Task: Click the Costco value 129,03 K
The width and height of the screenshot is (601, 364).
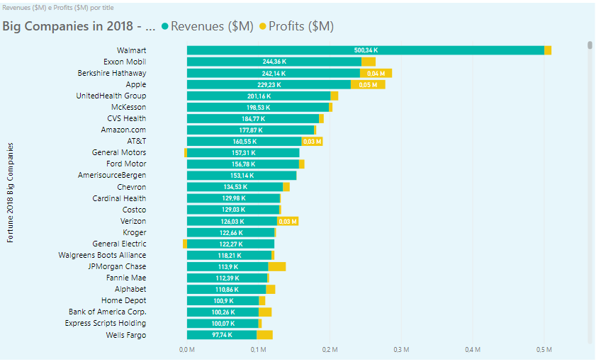Action: click(233, 210)
